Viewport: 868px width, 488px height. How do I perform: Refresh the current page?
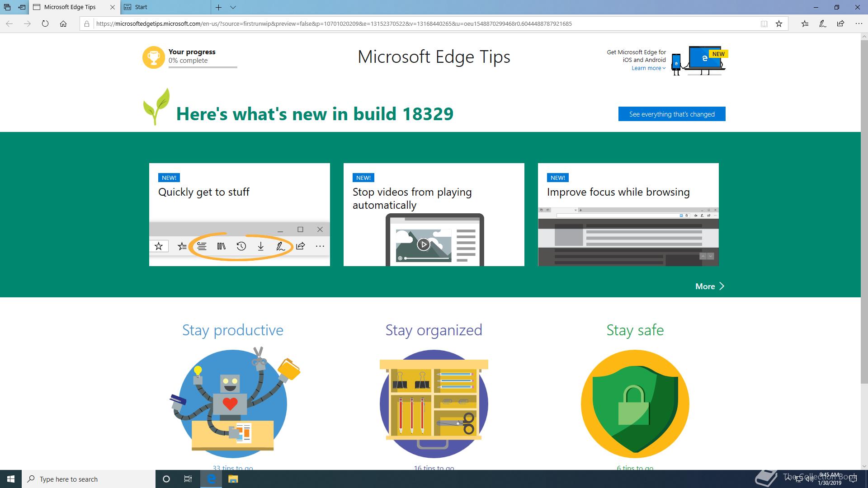click(45, 24)
